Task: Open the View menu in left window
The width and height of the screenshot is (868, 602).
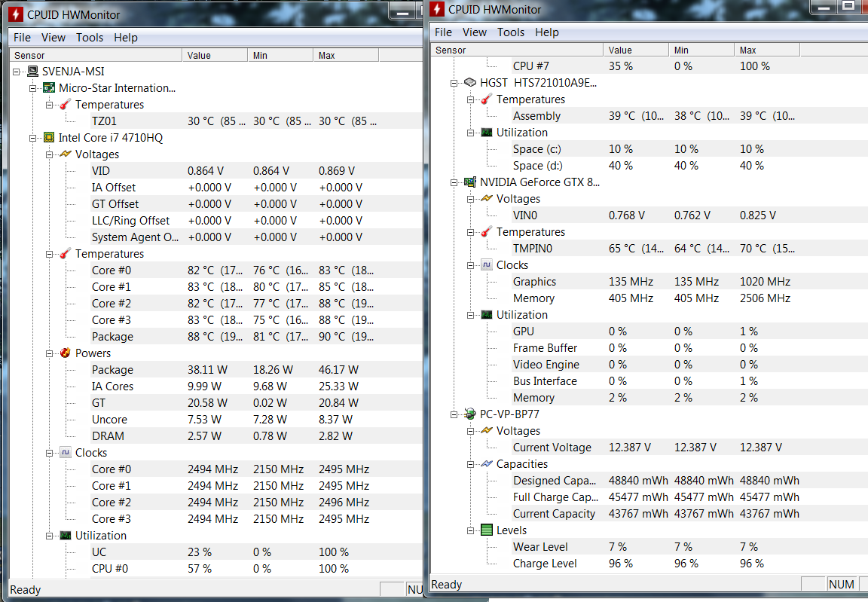Action: tap(53, 37)
